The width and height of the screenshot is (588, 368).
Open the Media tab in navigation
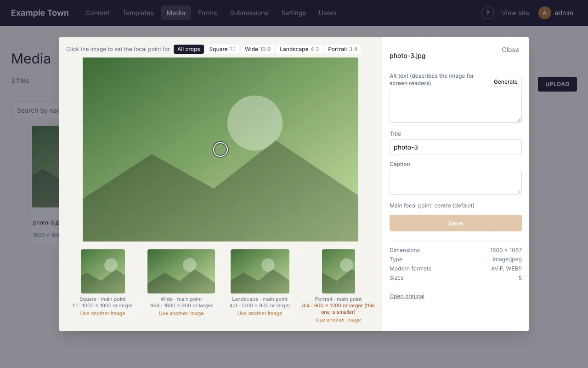(x=176, y=13)
